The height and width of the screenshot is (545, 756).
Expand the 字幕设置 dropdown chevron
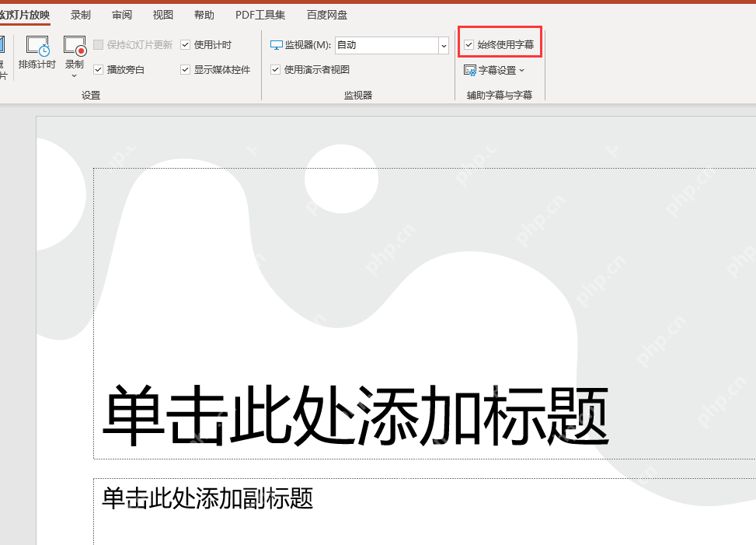[521, 71]
